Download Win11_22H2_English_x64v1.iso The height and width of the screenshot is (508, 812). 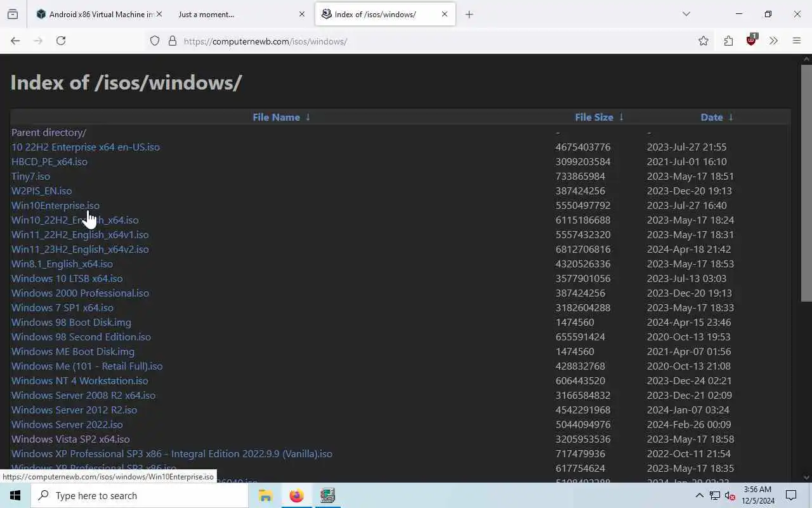coord(80,234)
